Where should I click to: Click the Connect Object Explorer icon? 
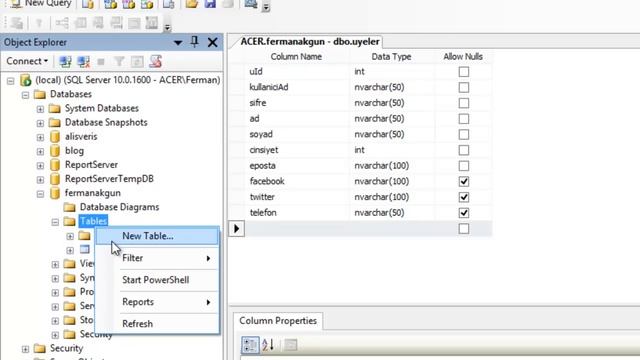coord(65,62)
